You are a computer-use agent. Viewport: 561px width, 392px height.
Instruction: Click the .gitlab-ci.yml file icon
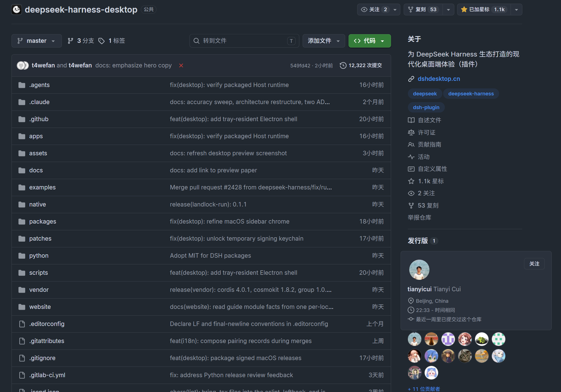point(22,375)
